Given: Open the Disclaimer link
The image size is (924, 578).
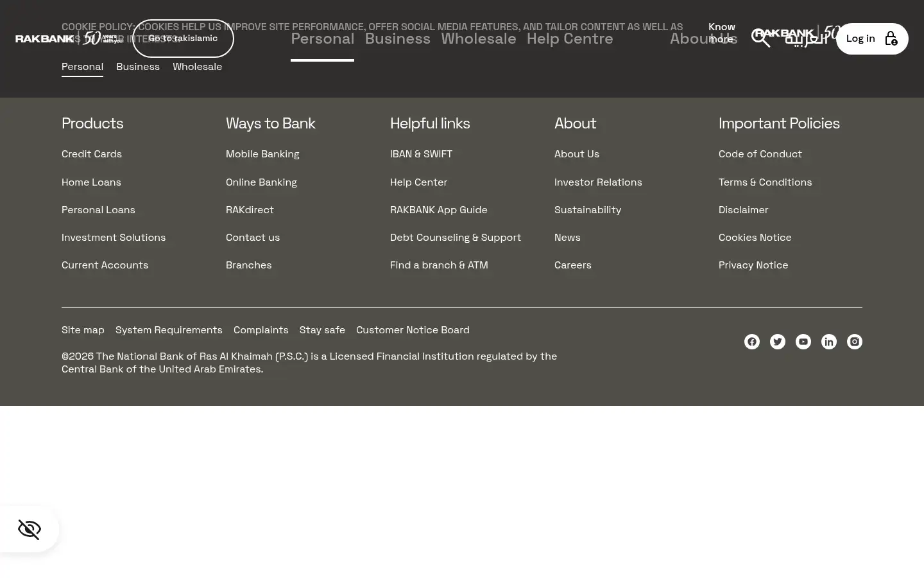Looking at the screenshot, I should click(743, 210).
